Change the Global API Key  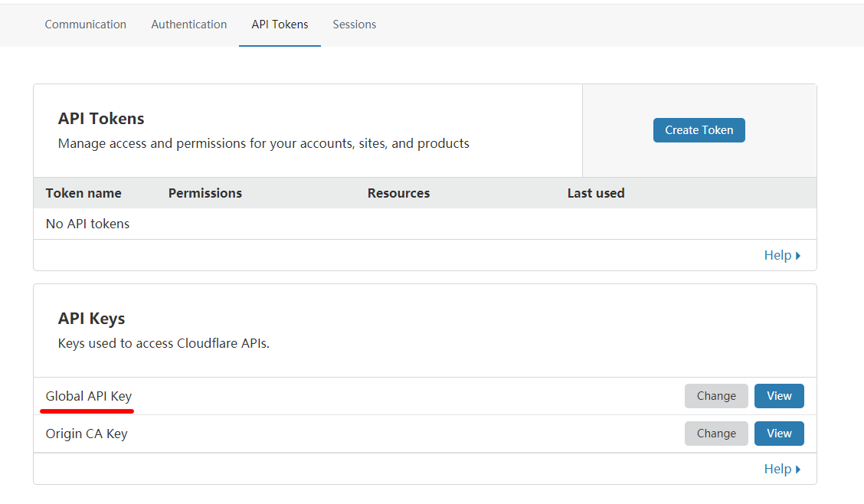[x=716, y=396]
